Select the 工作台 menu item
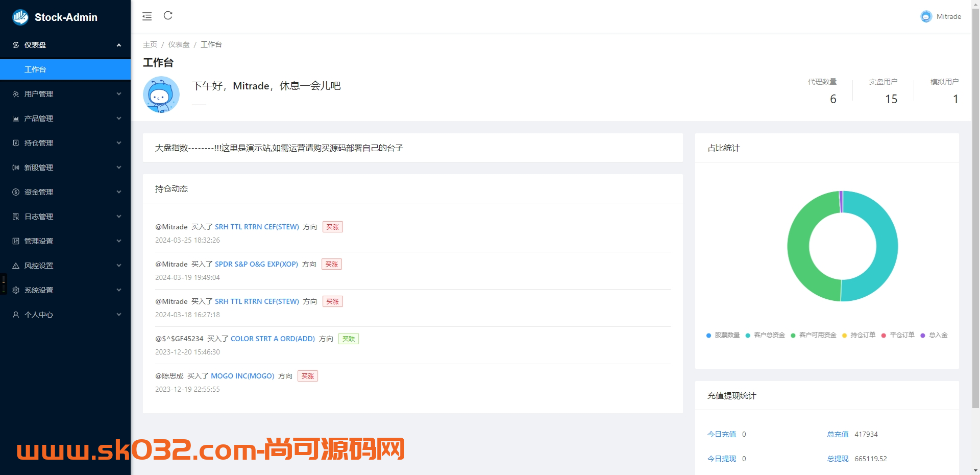Image resolution: width=980 pixels, height=475 pixels. click(65, 69)
